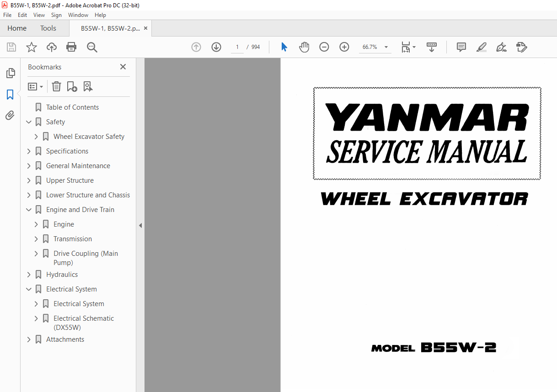Image resolution: width=557 pixels, height=392 pixels.
Task: Go to the Specifications bookmark
Action: pos(67,151)
